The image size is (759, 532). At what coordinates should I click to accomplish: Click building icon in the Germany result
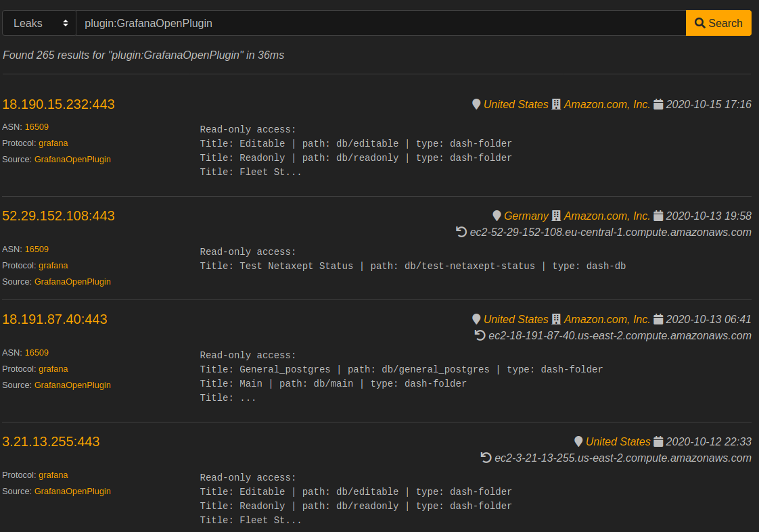tap(556, 216)
